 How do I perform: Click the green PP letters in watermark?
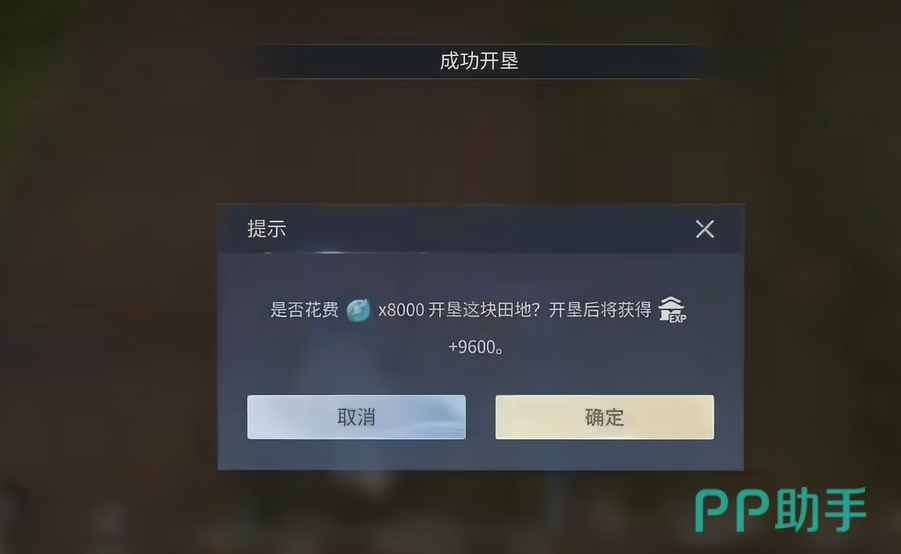733,511
